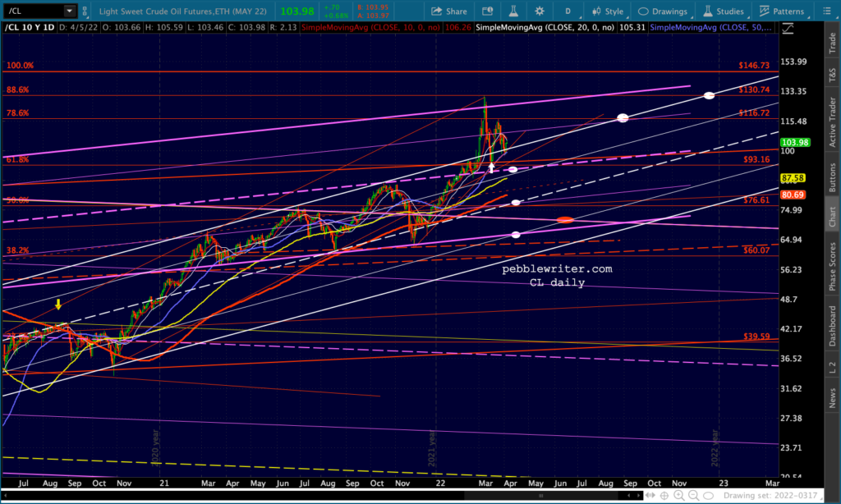Image resolution: width=841 pixels, height=504 pixels.
Task: Expand the /CL symbol dropdown arrow
Action: 70,11
